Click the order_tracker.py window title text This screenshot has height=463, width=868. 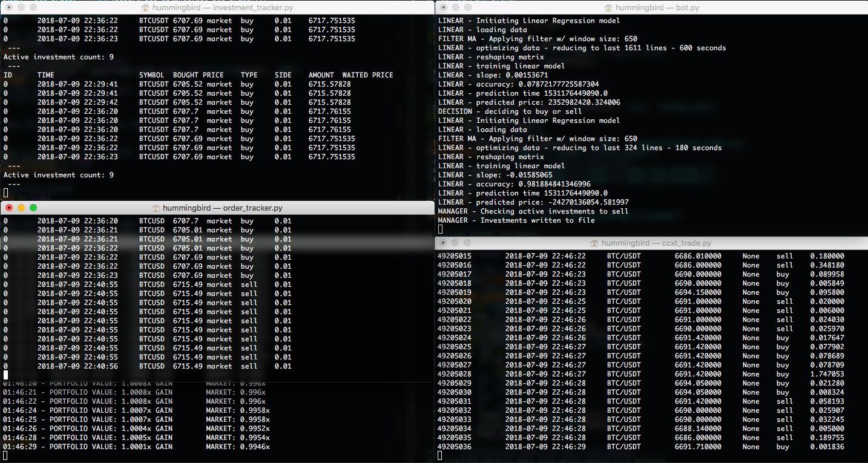coord(222,208)
